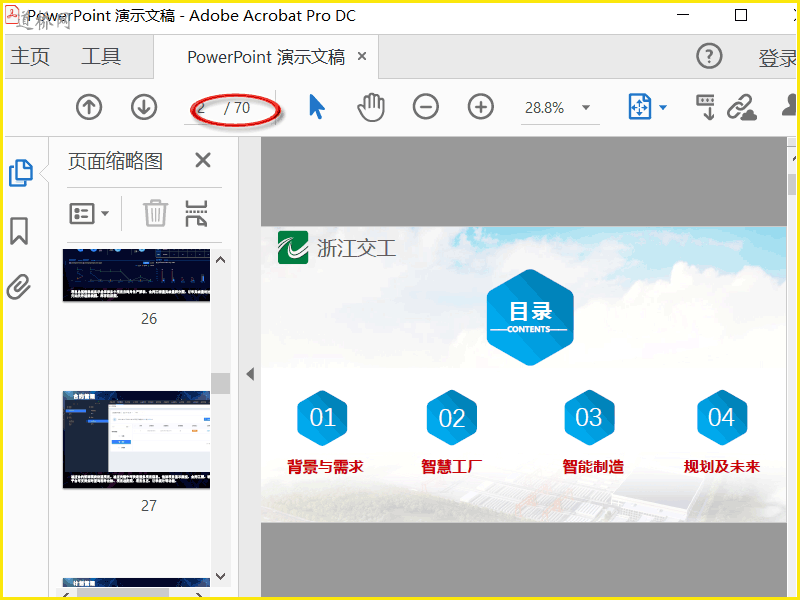800x600 pixels.
Task: Click the 背景与需求 heading text
Action: (326, 466)
